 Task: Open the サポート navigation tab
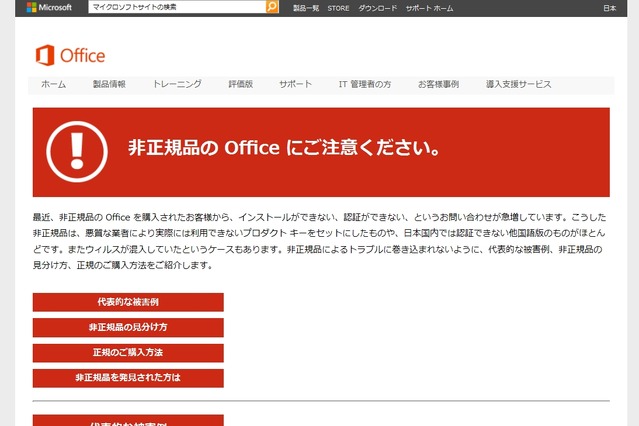pyautogui.click(x=295, y=84)
